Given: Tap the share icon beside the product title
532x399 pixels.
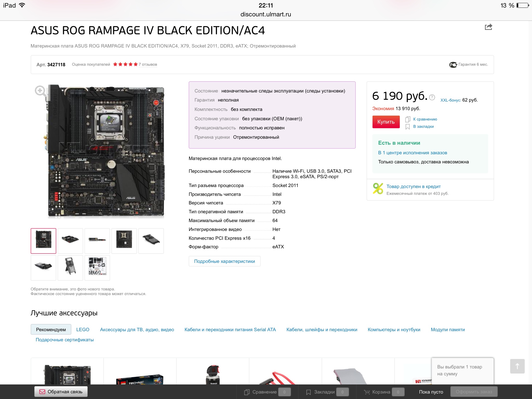Looking at the screenshot, I should click(488, 27).
